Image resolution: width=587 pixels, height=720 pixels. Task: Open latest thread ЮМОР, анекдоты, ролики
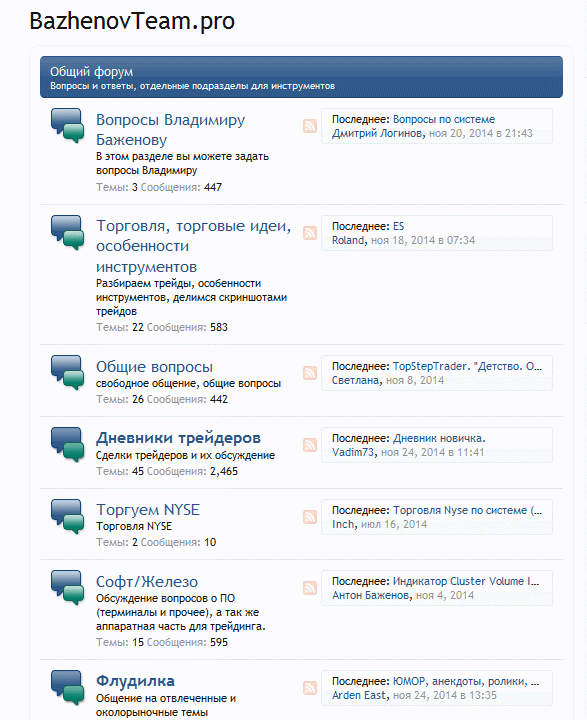click(x=466, y=681)
